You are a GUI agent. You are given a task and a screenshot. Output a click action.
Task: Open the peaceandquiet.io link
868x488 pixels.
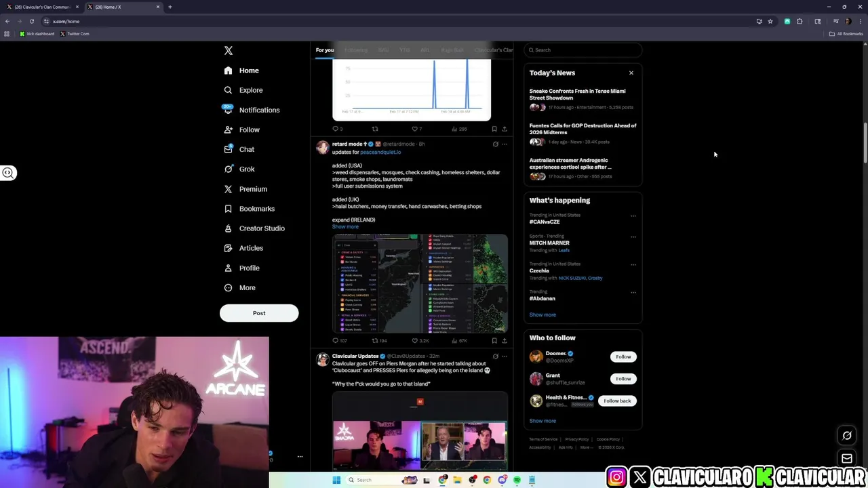click(380, 152)
